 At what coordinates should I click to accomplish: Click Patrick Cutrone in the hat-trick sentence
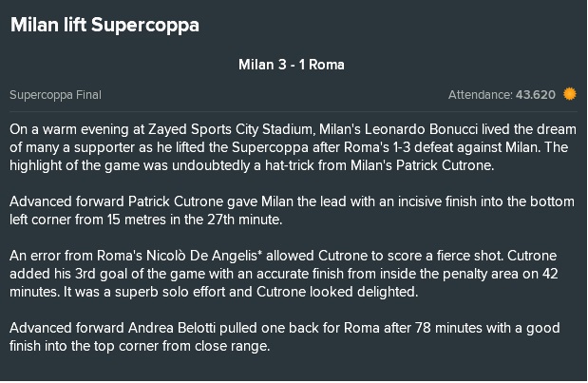445,165
